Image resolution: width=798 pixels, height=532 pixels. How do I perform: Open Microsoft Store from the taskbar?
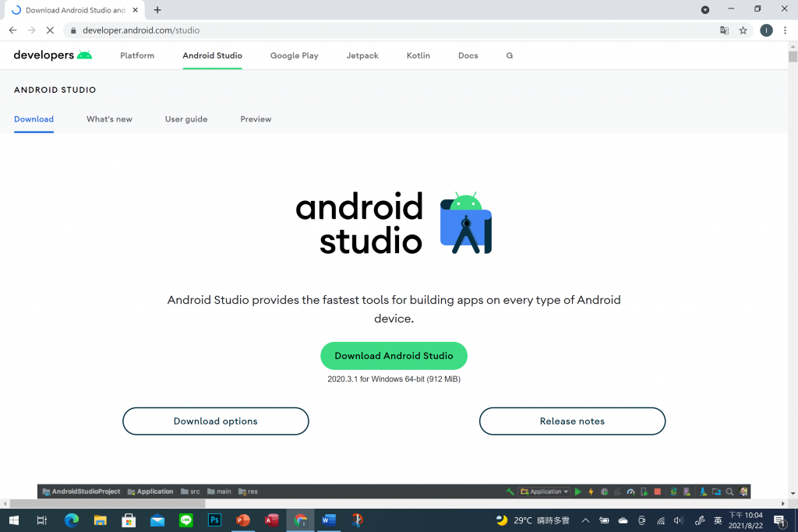tap(129, 520)
